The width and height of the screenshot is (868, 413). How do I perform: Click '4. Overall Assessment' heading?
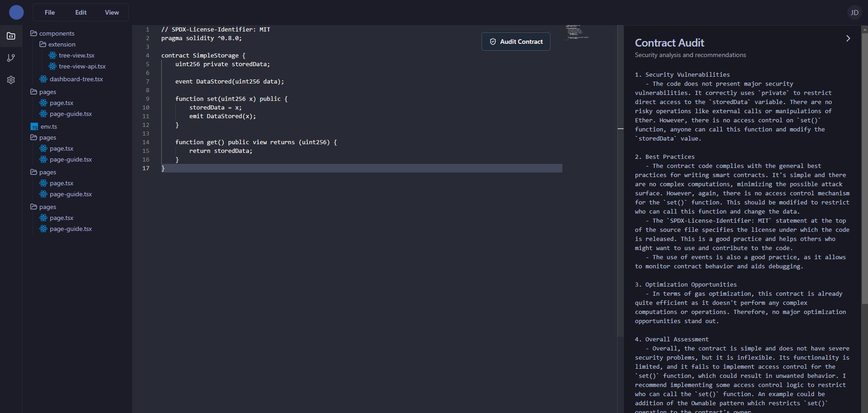pos(672,339)
